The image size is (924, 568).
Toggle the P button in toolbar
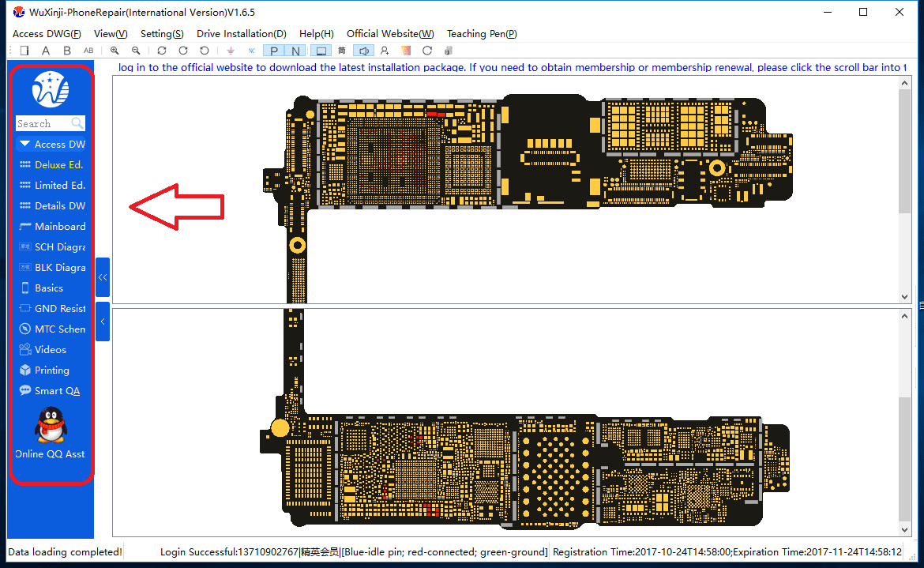click(x=274, y=51)
